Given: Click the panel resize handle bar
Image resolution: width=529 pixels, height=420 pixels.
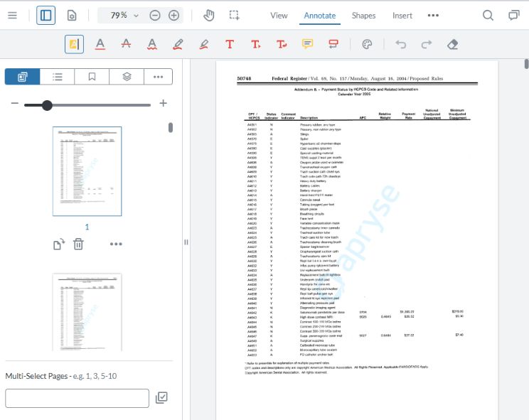Looking at the screenshot, I should point(186,242).
